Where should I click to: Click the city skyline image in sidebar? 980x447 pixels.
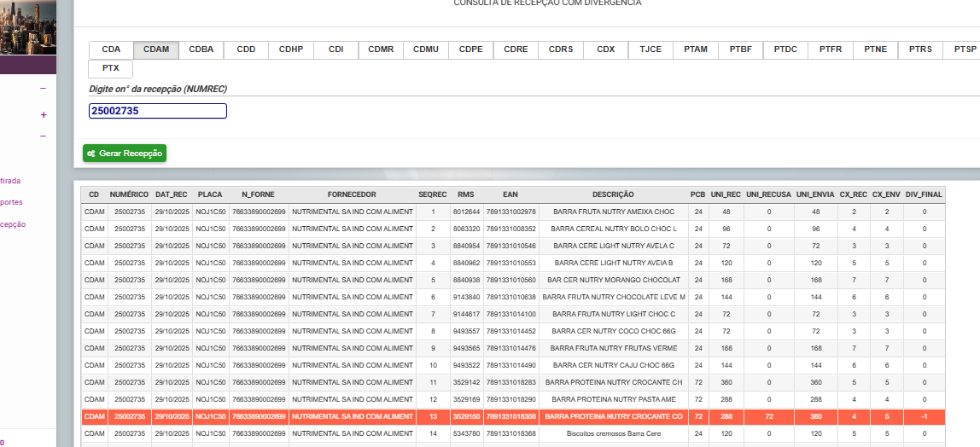pos(27,27)
